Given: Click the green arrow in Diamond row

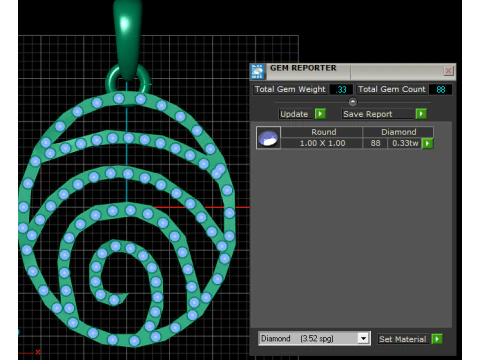Looking at the screenshot, I should pyautogui.click(x=427, y=143).
